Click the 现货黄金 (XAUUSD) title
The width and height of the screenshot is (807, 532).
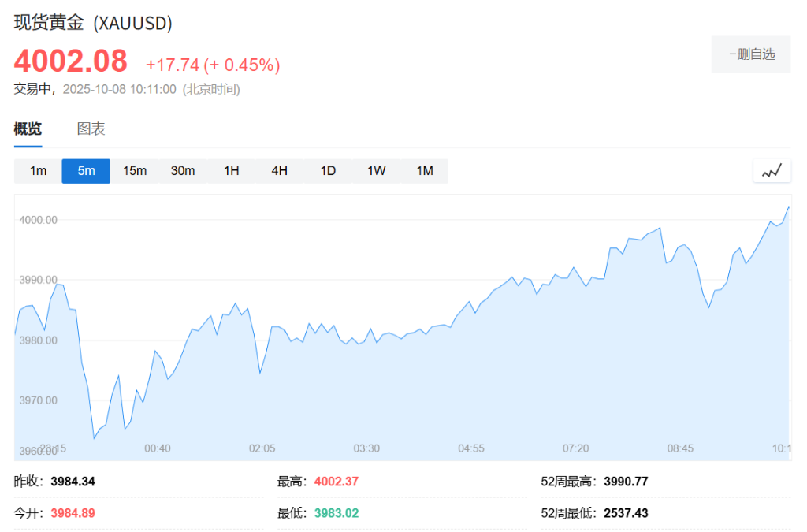93,23
